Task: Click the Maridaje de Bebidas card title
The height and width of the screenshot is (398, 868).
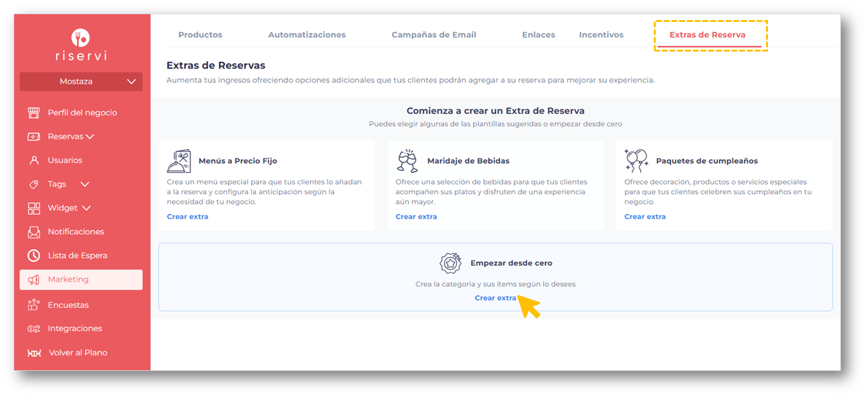Action: [x=468, y=161]
